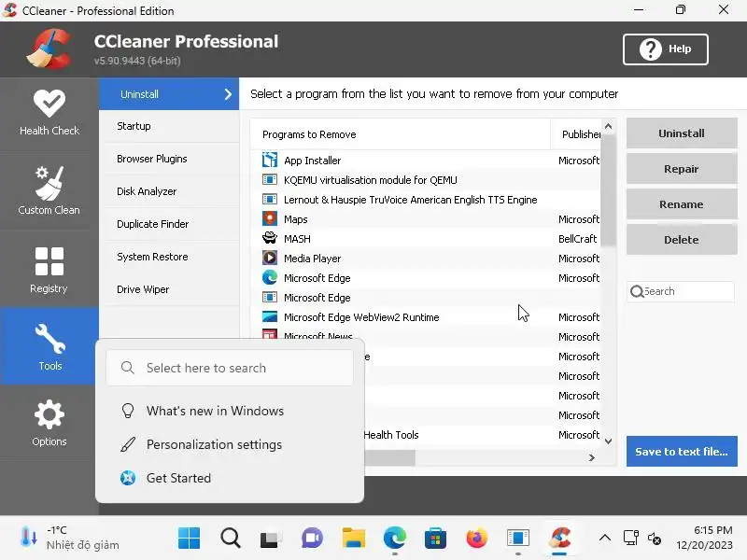The width and height of the screenshot is (747, 560).
Task: Launch Microsoft Edge from the taskbar
Action: (394, 539)
